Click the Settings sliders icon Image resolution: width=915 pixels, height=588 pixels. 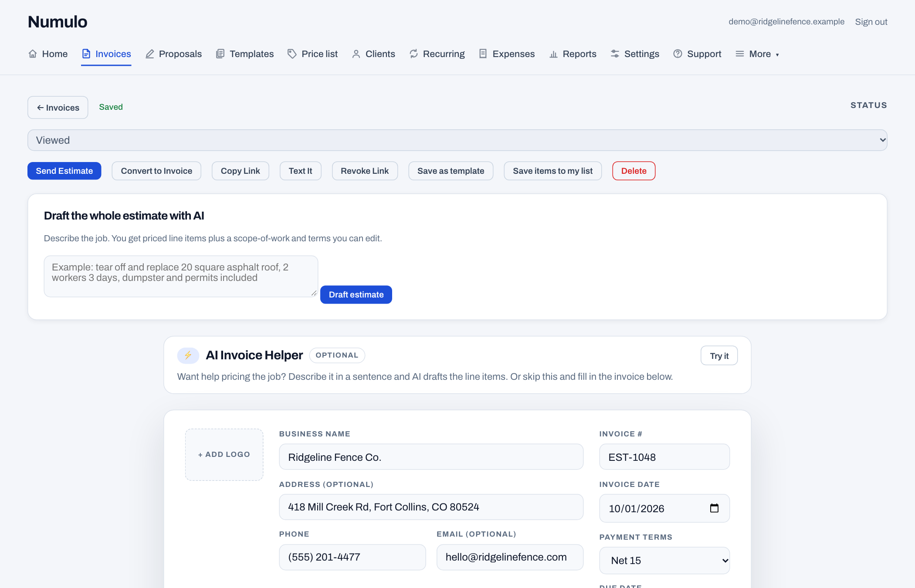(615, 54)
